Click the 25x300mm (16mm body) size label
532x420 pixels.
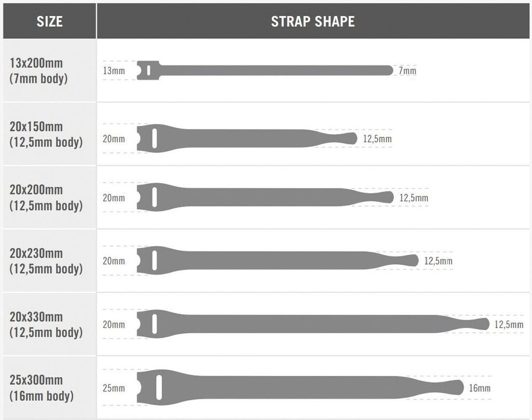[42, 388]
